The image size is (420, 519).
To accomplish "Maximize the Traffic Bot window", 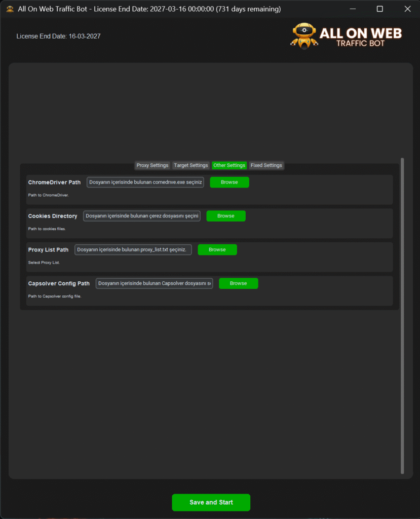I will [x=380, y=9].
